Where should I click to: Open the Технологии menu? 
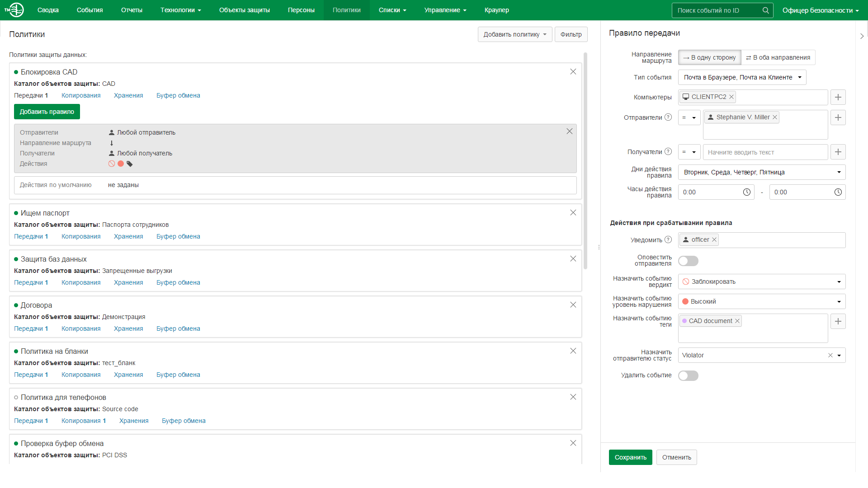point(180,10)
